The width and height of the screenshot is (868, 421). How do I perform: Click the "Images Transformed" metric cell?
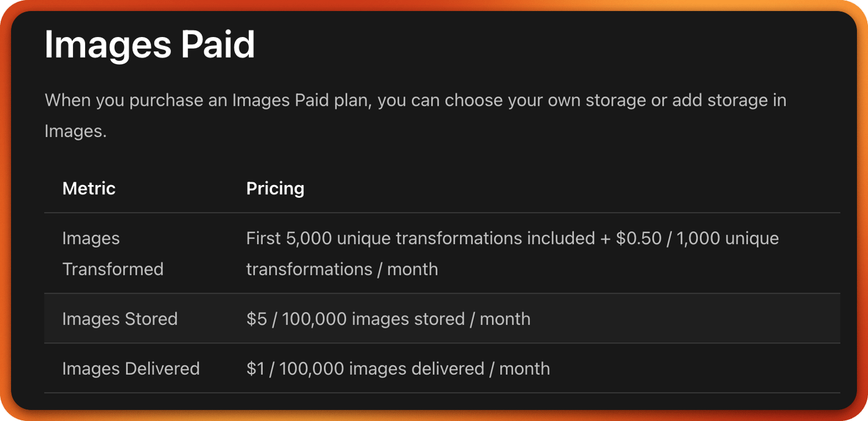[112, 253]
